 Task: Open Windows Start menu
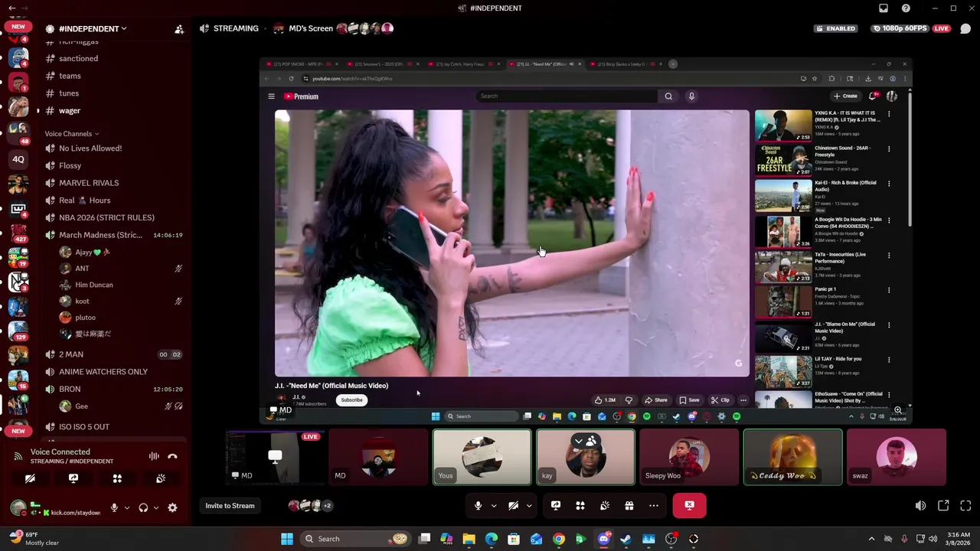(286, 539)
